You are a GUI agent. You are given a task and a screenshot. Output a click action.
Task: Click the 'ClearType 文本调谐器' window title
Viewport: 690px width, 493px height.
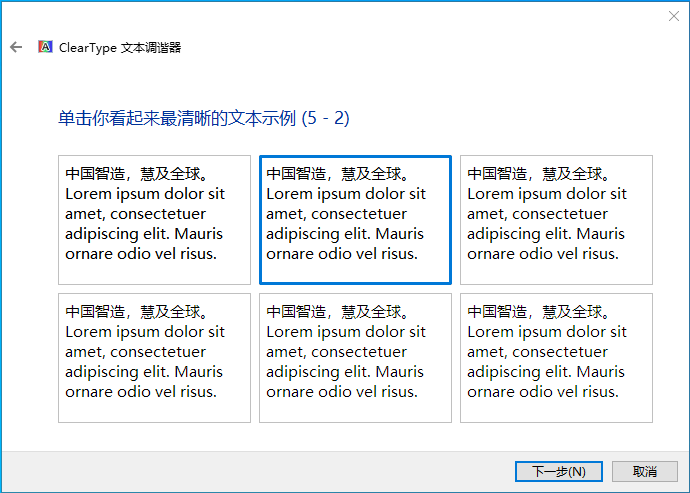(x=121, y=47)
